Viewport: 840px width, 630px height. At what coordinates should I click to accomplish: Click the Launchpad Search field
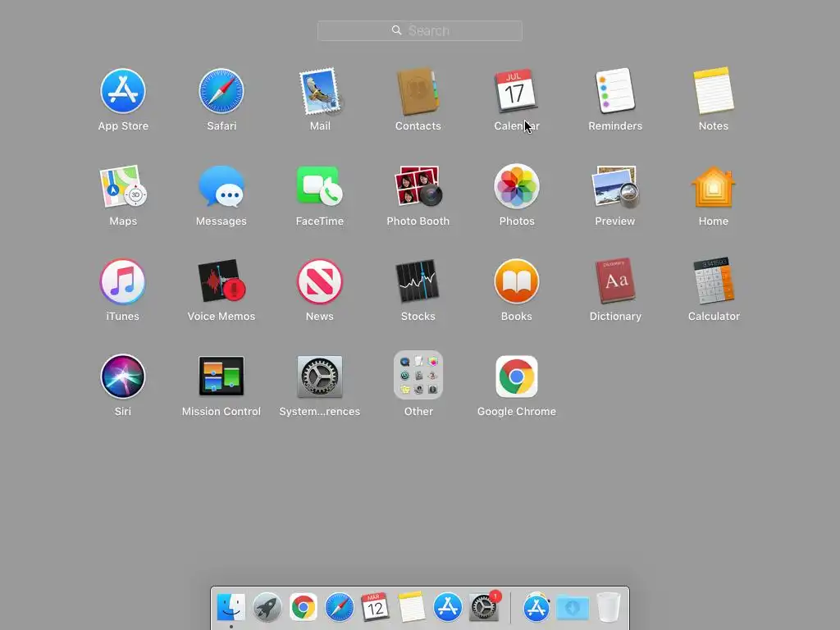coord(419,30)
